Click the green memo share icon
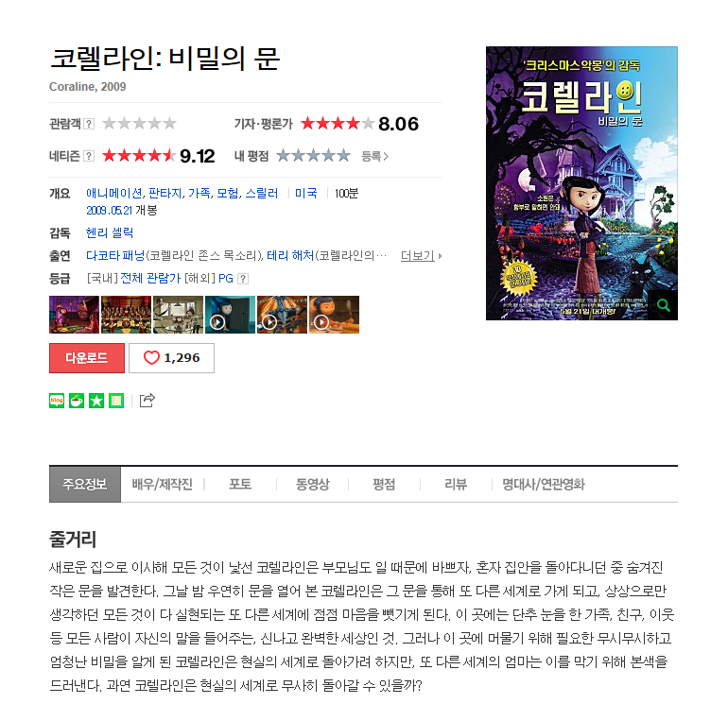The height and width of the screenshot is (721, 728). point(116,401)
